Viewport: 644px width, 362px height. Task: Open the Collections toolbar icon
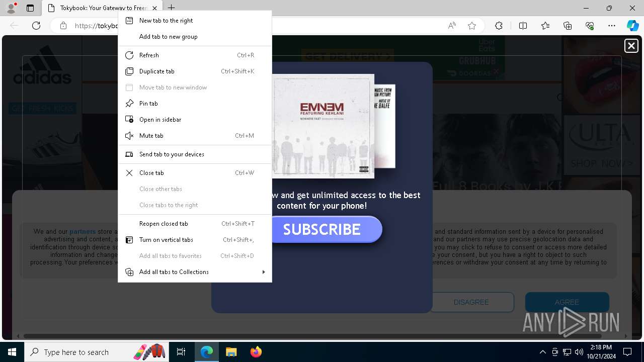(x=568, y=26)
